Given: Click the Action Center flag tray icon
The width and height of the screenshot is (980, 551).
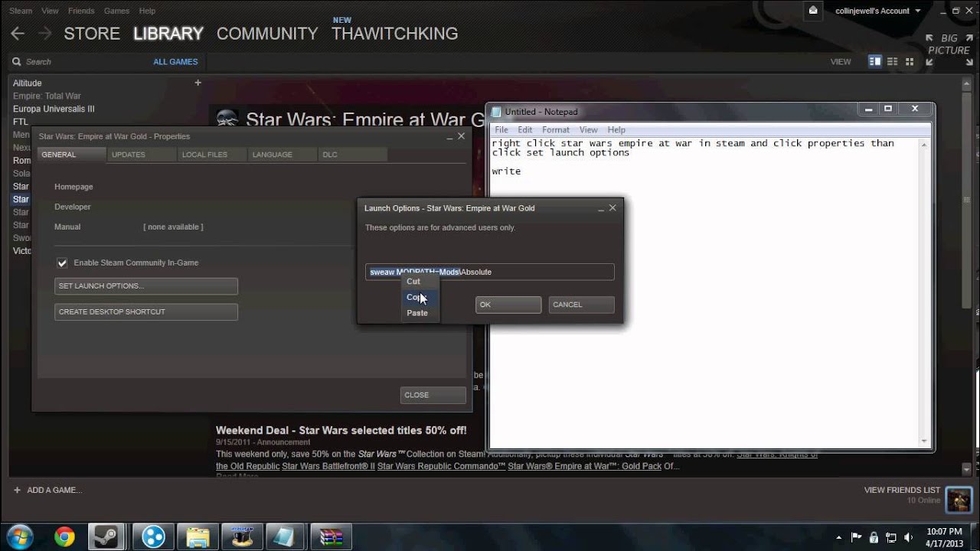Looking at the screenshot, I should [857, 537].
